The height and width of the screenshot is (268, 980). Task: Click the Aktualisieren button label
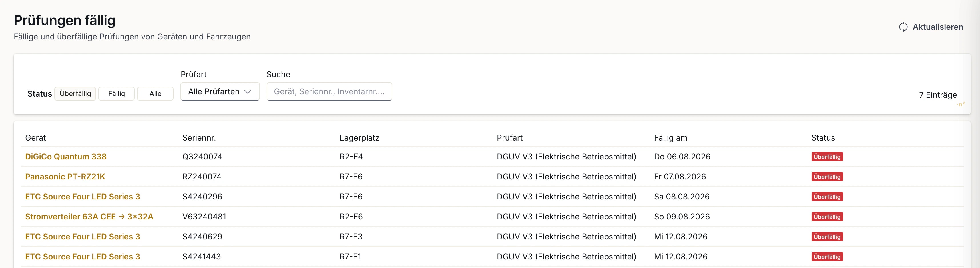click(938, 27)
